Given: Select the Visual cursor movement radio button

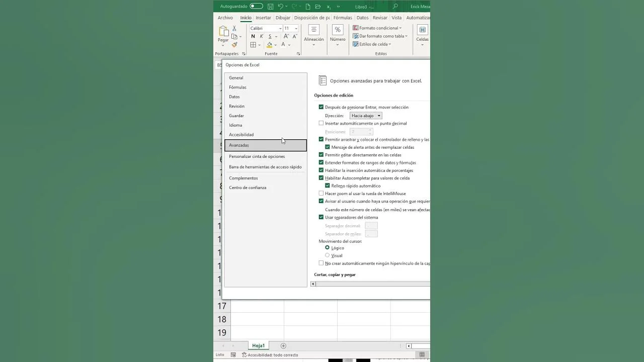Looking at the screenshot, I should (328, 255).
